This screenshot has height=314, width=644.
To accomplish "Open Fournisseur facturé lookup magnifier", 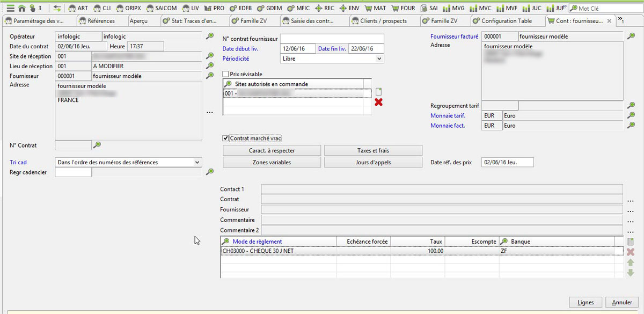I will [632, 36].
